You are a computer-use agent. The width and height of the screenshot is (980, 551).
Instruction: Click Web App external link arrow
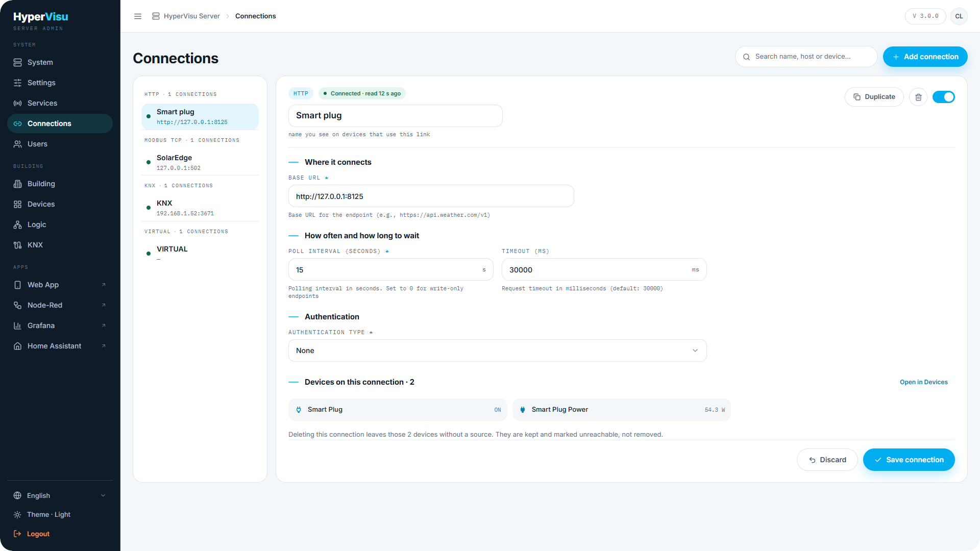pos(104,285)
